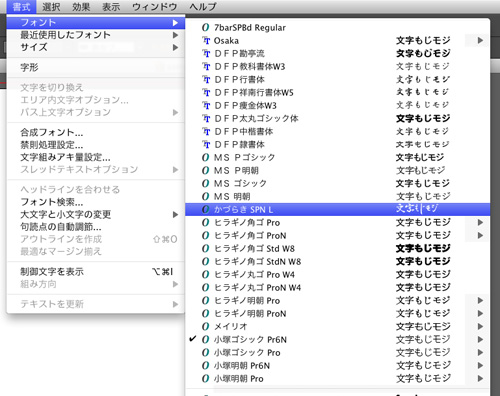Select ＤＦＰ痩金体W3 font
This screenshot has width=500, height=396.
pyautogui.click(x=337, y=105)
